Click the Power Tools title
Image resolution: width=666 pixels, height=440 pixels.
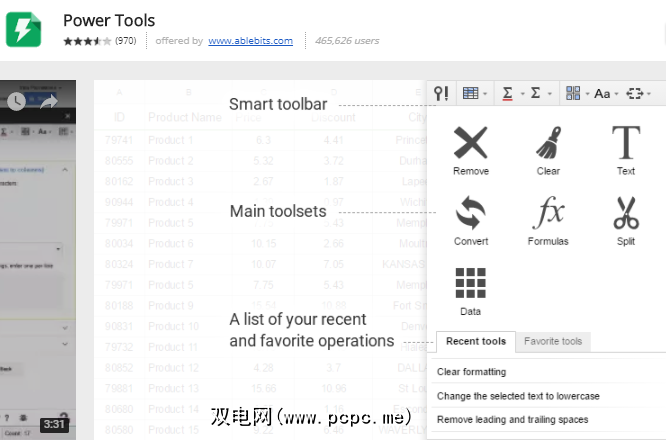point(109,20)
